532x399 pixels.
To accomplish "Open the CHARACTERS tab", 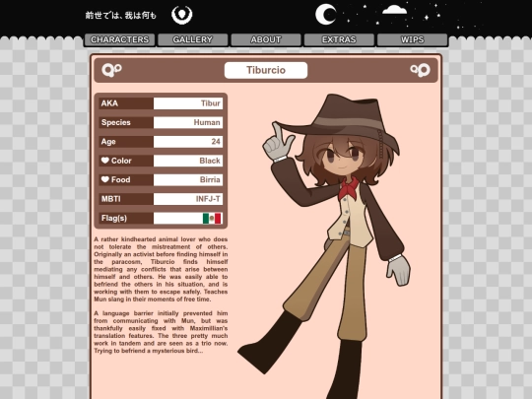I will coord(120,39).
